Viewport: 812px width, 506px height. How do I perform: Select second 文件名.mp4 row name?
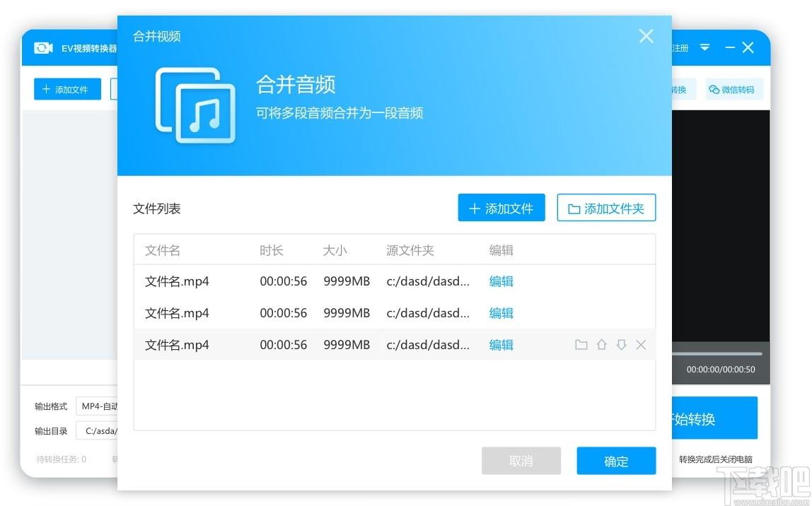click(177, 313)
